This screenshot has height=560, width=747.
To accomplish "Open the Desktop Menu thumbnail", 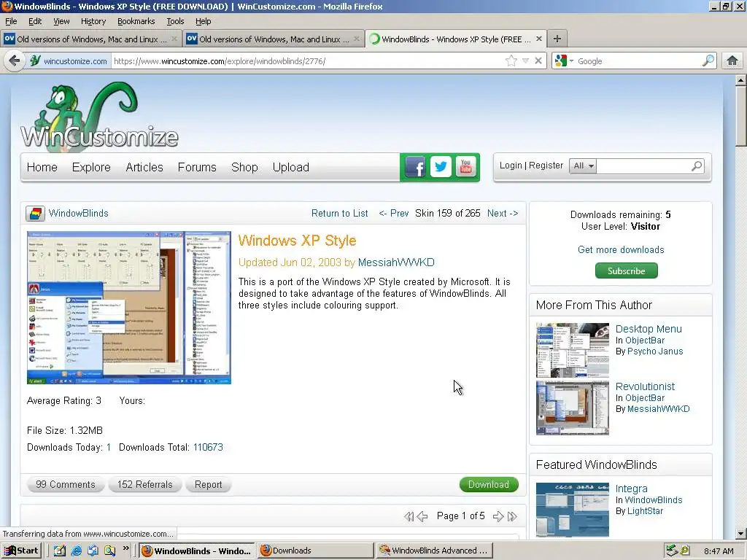I will point(572,350).
